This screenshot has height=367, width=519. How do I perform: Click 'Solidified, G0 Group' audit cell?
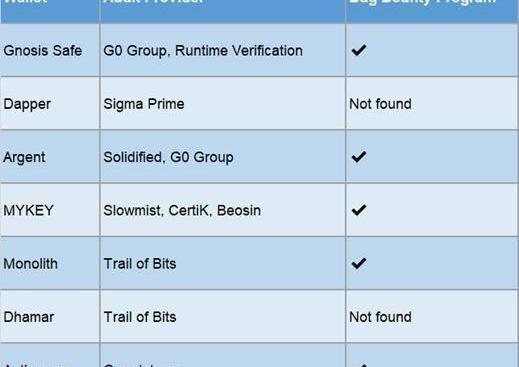click(223, 157)
